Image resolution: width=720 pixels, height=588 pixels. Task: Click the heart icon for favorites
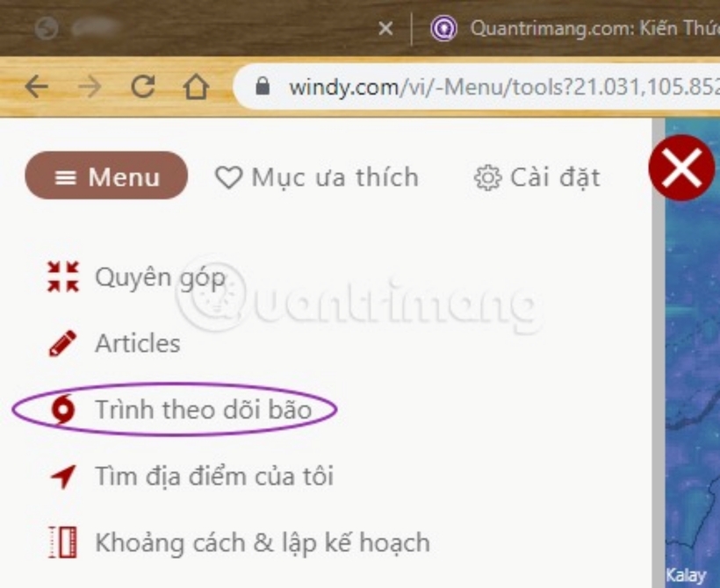pos(228,177)
